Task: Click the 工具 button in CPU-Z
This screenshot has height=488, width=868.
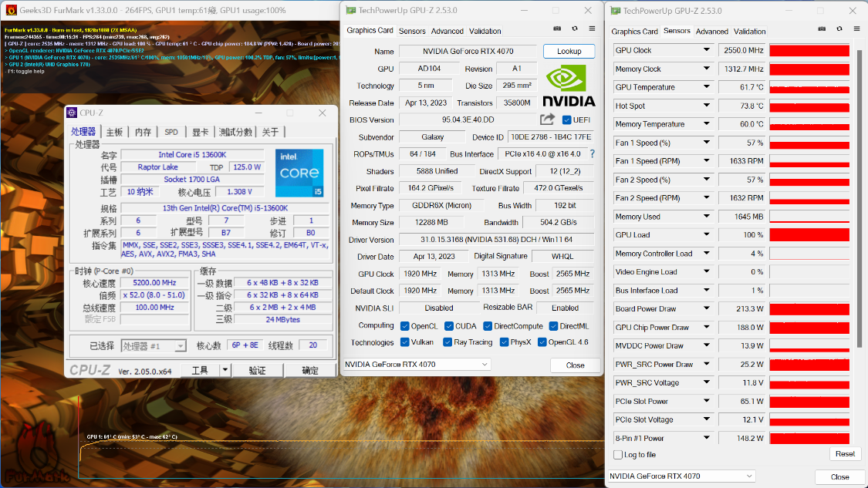Action: coord(200,370)
